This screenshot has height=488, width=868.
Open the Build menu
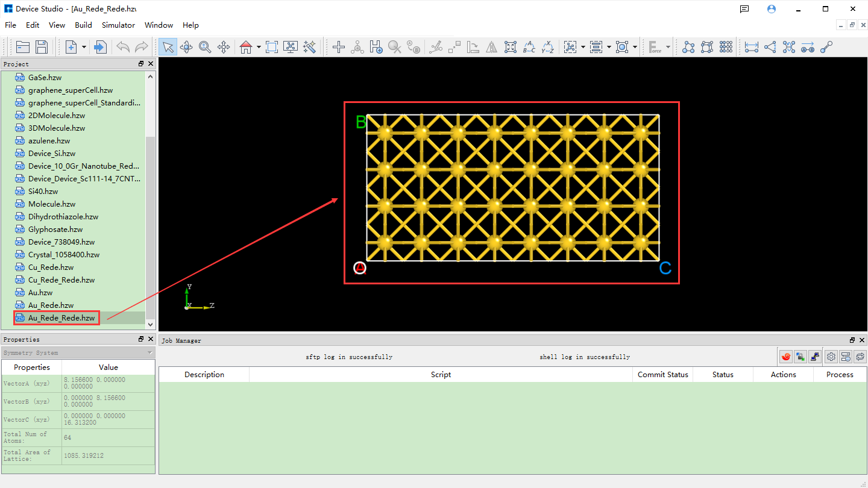tap(83, 25)
